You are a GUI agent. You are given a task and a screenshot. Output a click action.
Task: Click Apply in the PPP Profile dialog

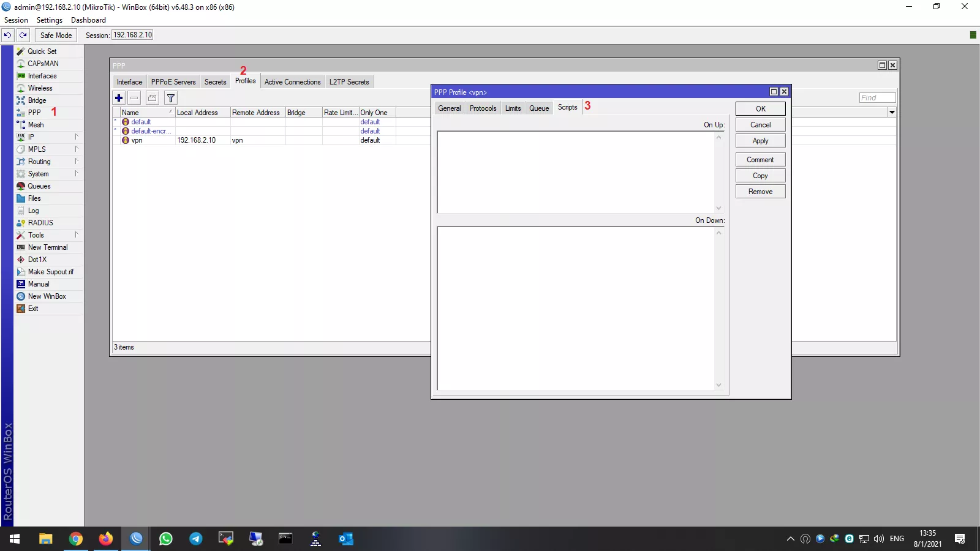click(760, 141)
